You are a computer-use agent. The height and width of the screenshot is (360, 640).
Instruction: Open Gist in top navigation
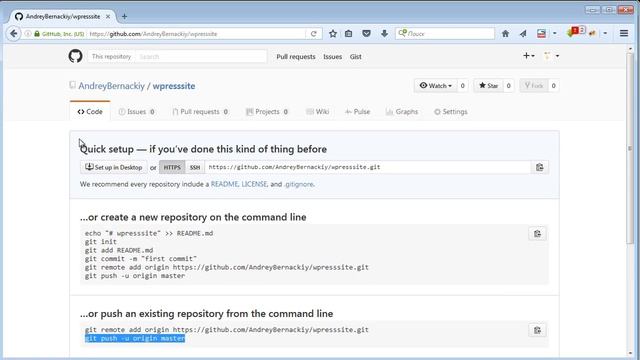(356, 57)
